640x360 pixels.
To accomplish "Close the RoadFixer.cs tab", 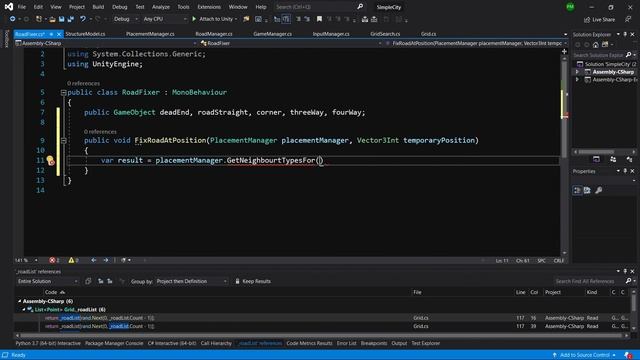I will click(x=59, y=34).
